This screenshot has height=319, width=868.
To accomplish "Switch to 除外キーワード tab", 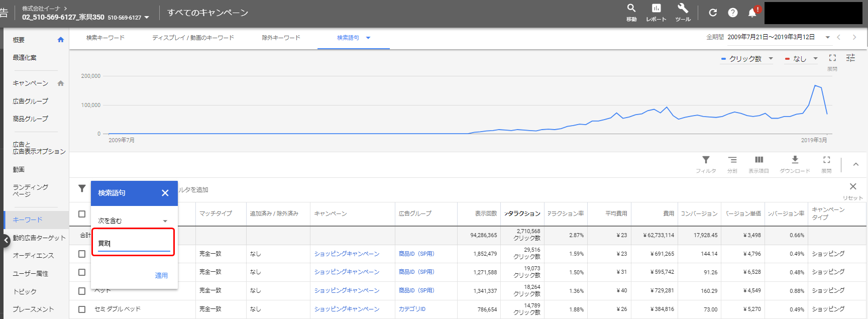I will [x=281, y=38].
